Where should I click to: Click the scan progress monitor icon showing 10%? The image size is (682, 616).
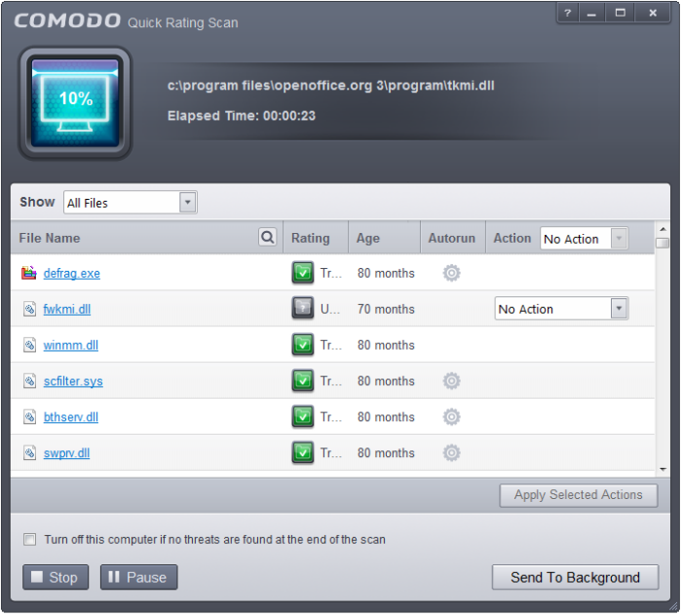click(75, 103)
